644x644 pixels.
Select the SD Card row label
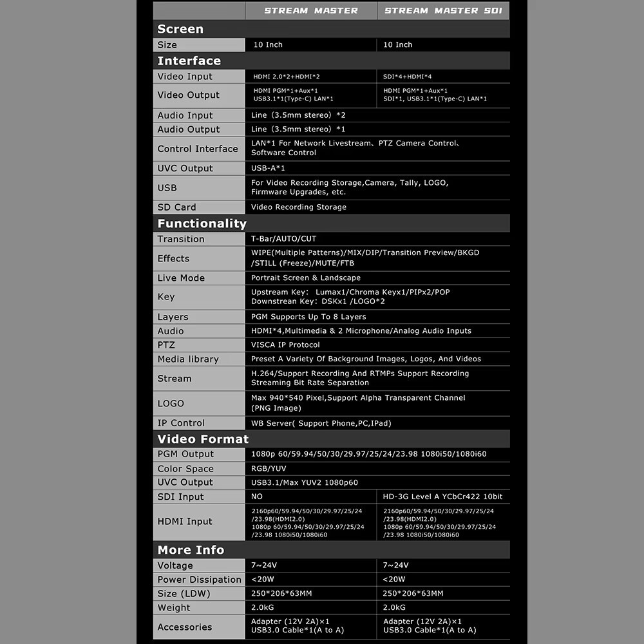pyautogui.click(x=176, y=207)
